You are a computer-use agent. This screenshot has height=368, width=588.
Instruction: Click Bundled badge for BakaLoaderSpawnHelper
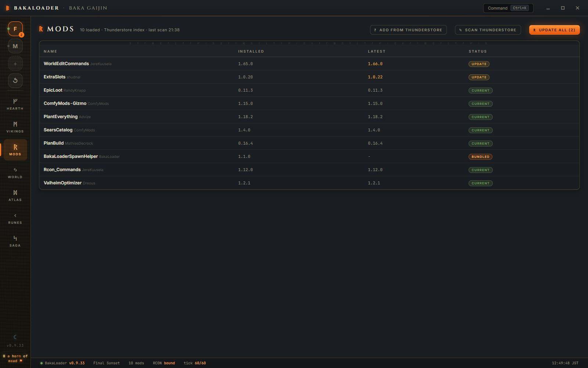click(480, 157)
